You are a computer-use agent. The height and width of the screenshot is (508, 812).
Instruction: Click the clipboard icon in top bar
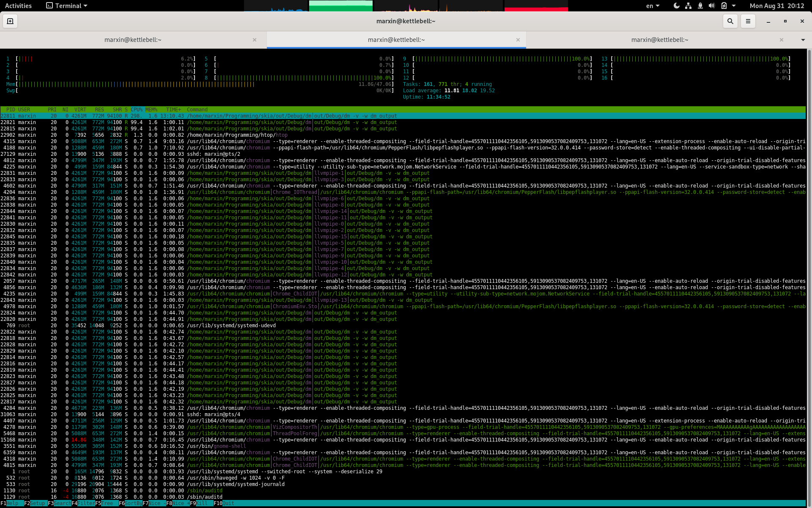[x=724, y=6]
